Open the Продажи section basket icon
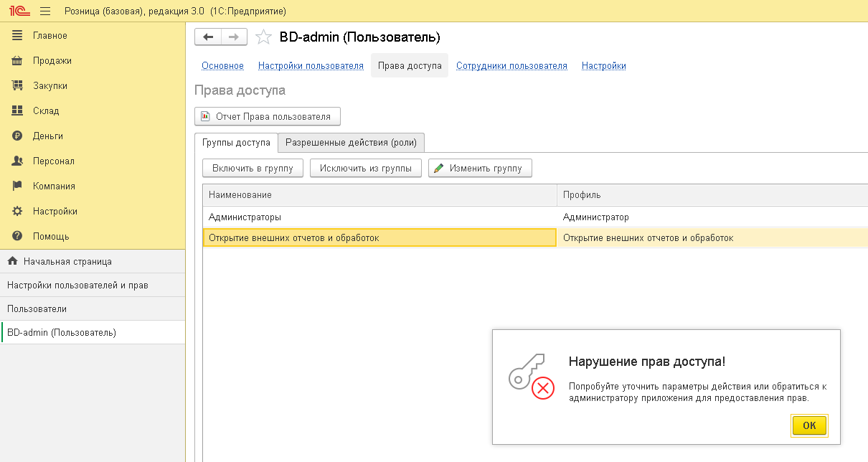Viewport: 868px width, 462px height. (18, 61)
